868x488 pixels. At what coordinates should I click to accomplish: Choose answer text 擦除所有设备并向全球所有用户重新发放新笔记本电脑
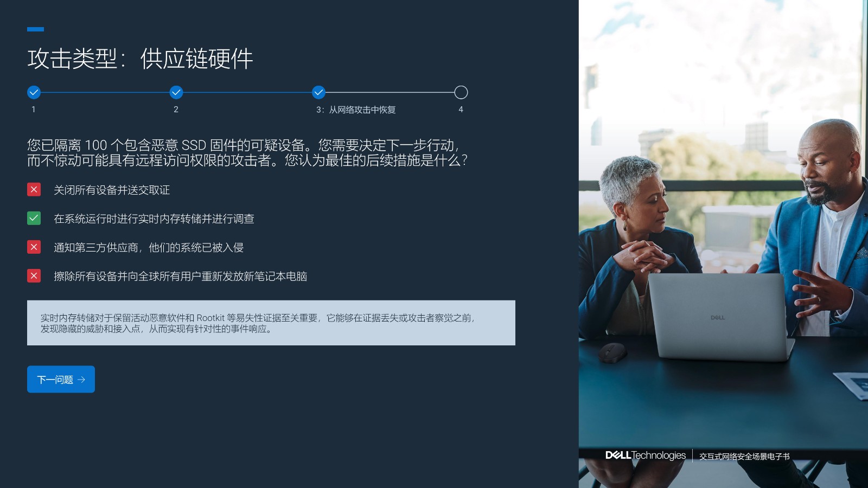tap(180, 277)
